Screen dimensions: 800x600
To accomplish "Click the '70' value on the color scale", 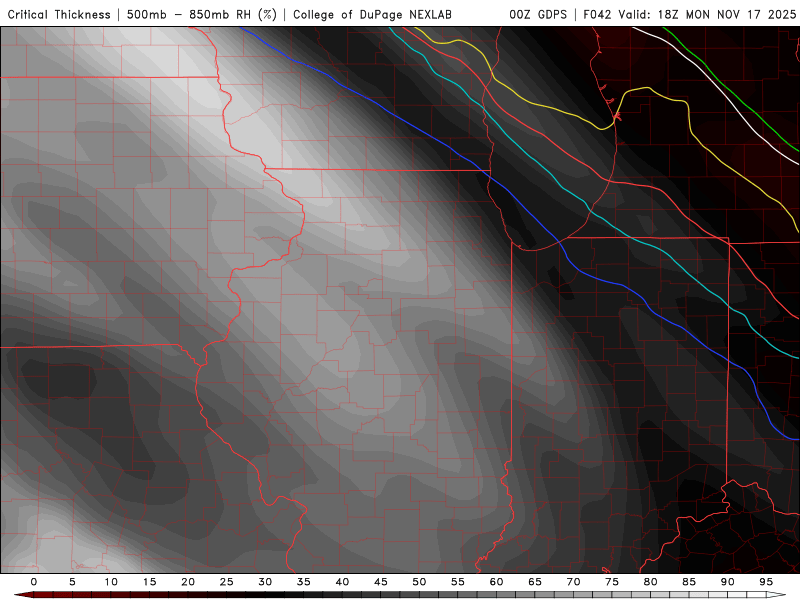I will 573,582.
